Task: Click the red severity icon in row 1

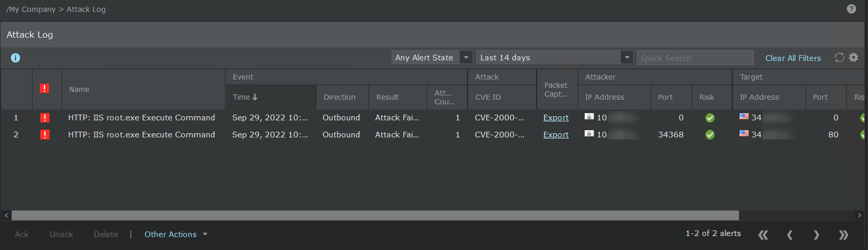Action: pyautogui.click(x=45, y=118)
